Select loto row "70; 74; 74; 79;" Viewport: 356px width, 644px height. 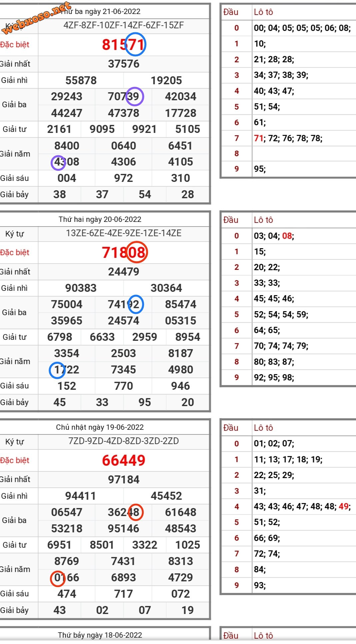(281, 346)
